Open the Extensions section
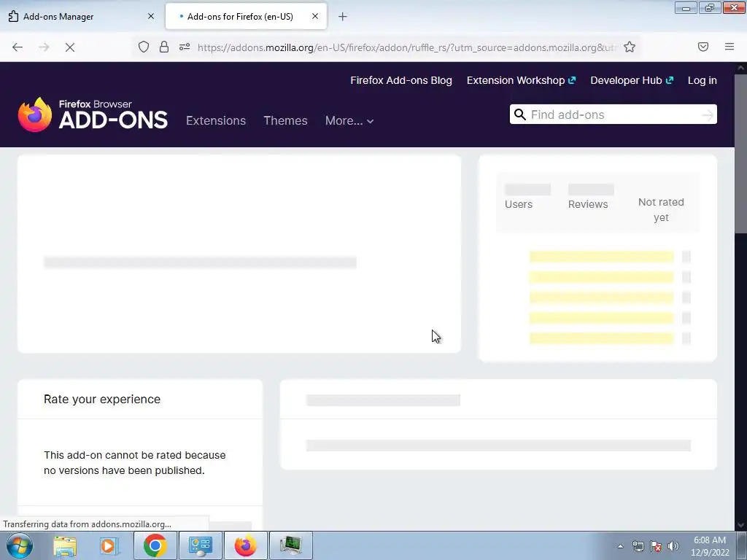Screen dimensions: 747x560 (216, 120)
